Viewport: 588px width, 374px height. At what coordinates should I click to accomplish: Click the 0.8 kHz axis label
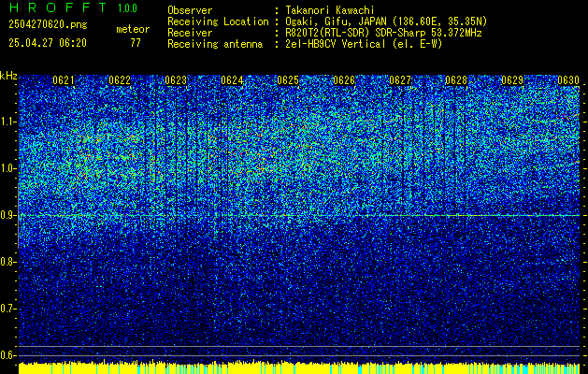click(7, 262)
